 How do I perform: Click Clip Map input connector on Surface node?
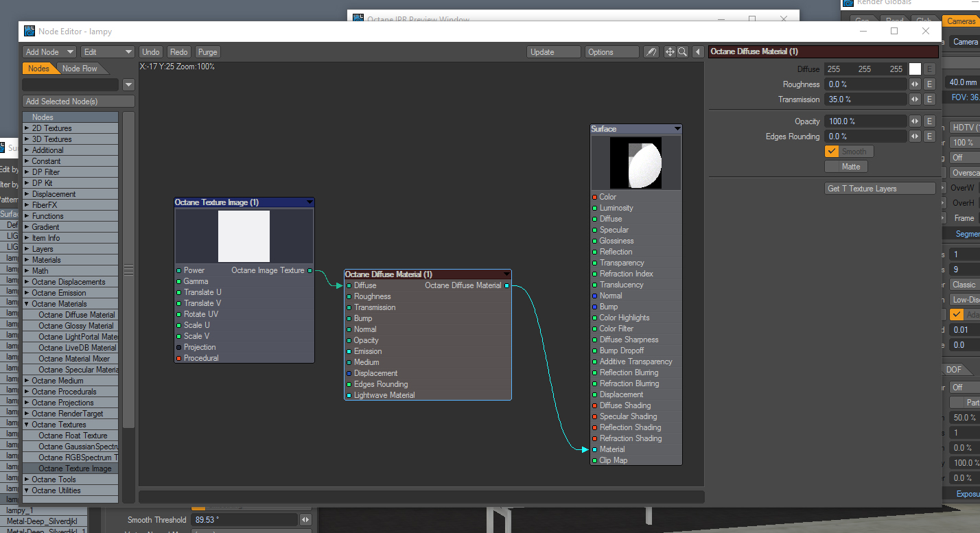click(594, 460)
